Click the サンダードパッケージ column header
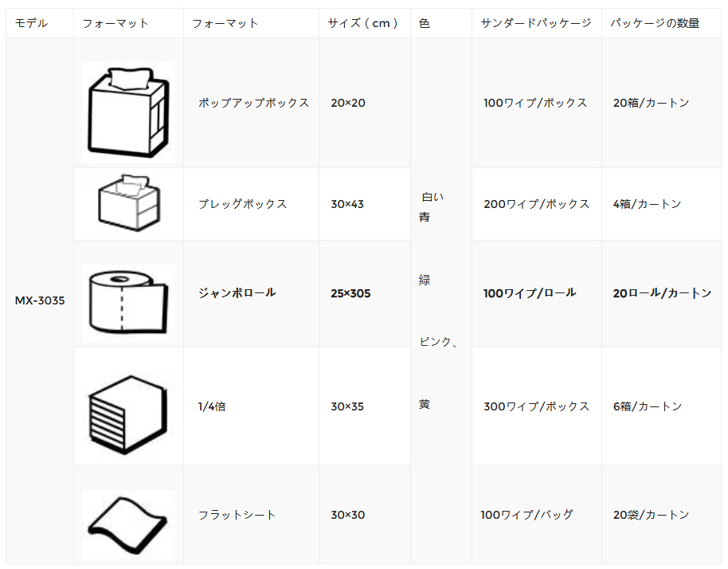728x569 pixels. pos(536,23)
